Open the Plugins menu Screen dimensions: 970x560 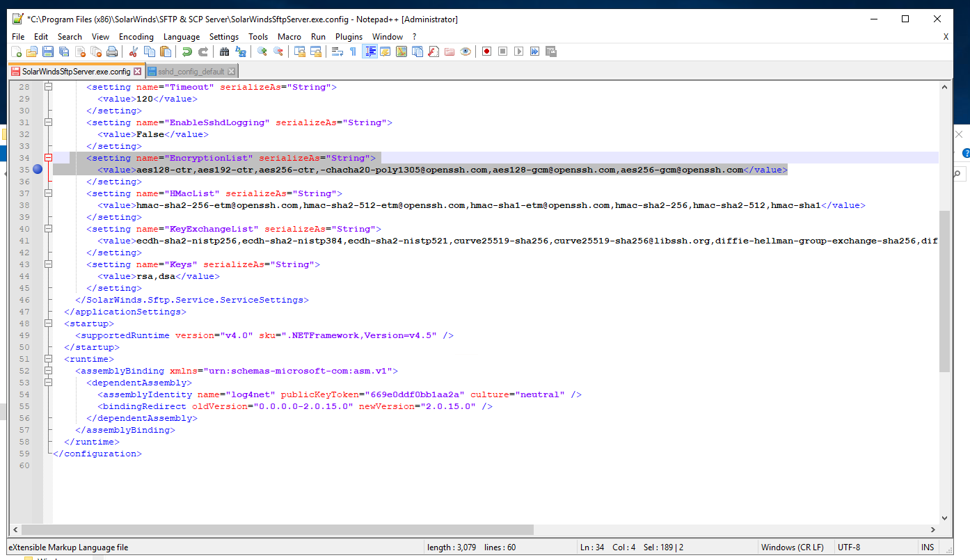[x=349, y=37]
